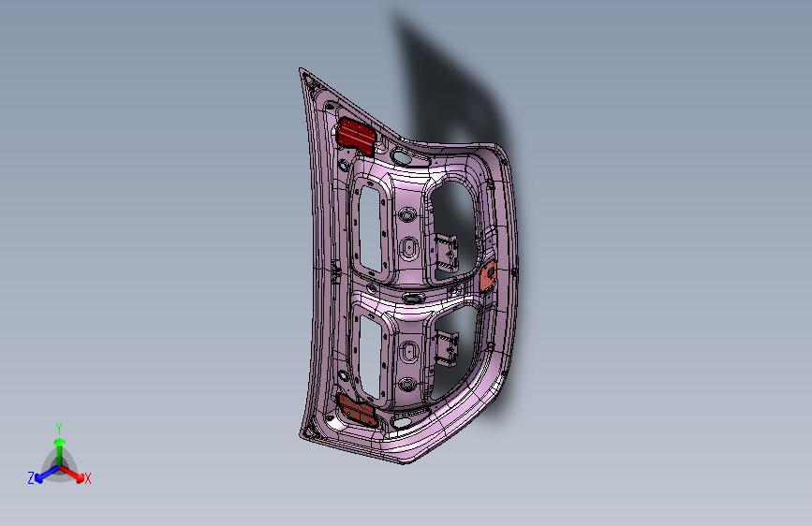Select the gray bracket inside lower right opening
Viewport: 812px width, 526px height.
[447, 349]
